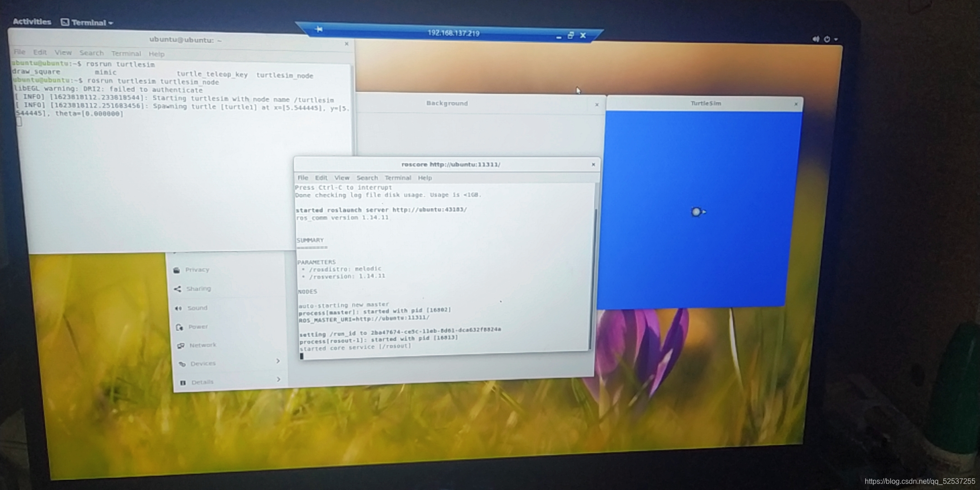Open View menu in roscore terminal
The height and width of the screenshot is (490, 980).
(x=342, y=178)
